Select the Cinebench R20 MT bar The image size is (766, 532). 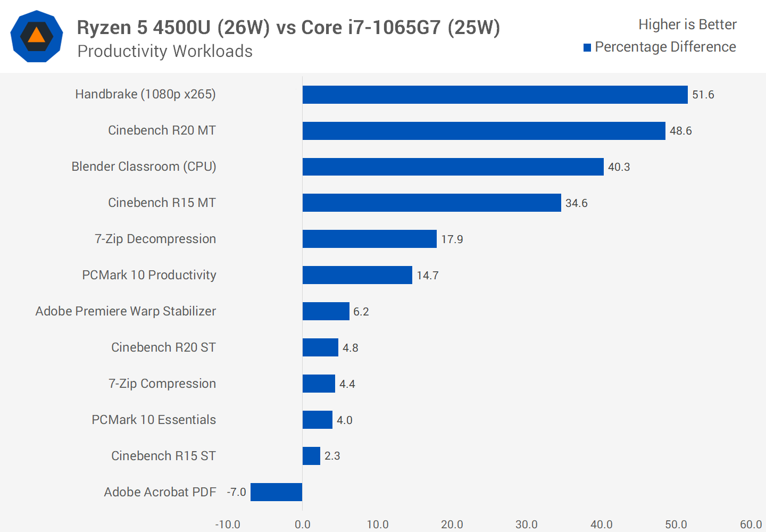pyautogui.click(x=484, y=131)
